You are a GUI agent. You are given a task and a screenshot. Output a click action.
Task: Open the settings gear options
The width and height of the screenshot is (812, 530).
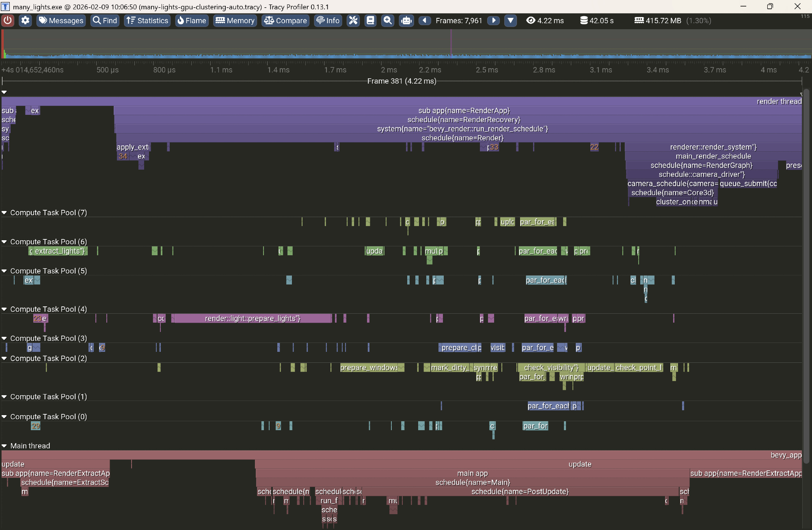click(x=25, y=20)
